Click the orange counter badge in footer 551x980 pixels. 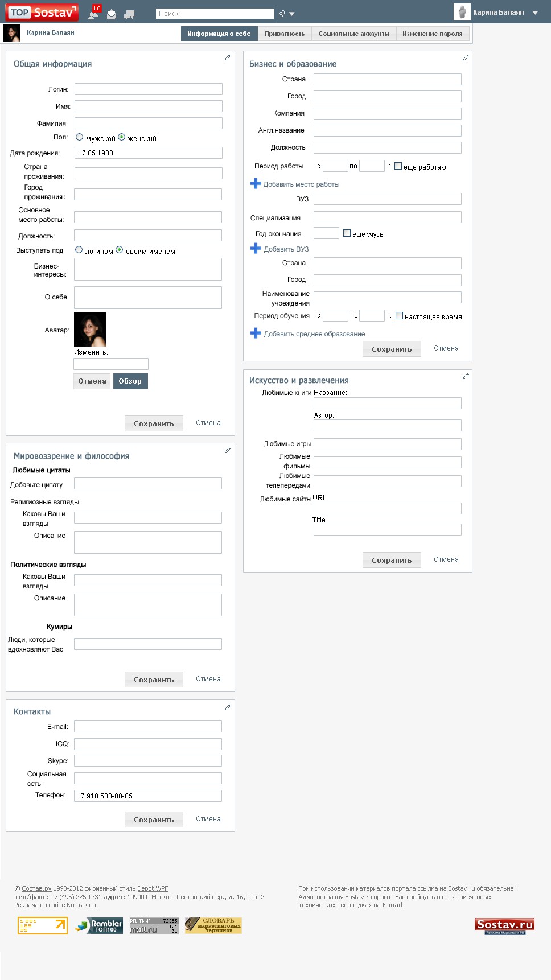[43, 925]
